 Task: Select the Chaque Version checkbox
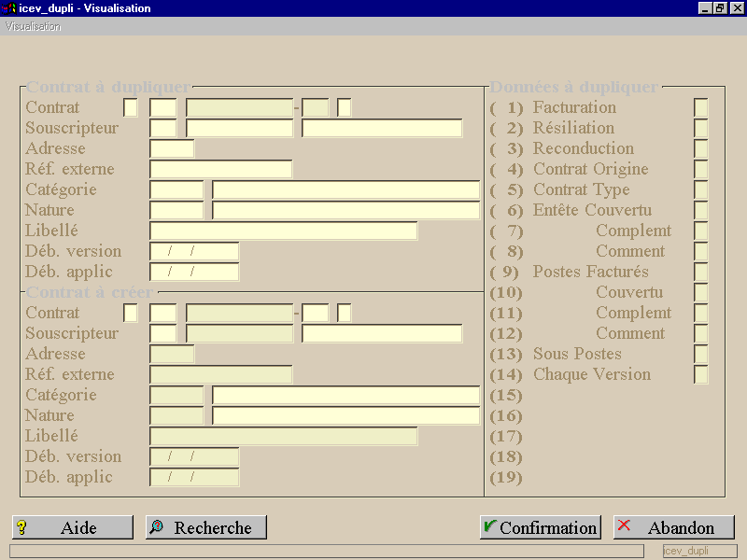(x=701, y=375)
